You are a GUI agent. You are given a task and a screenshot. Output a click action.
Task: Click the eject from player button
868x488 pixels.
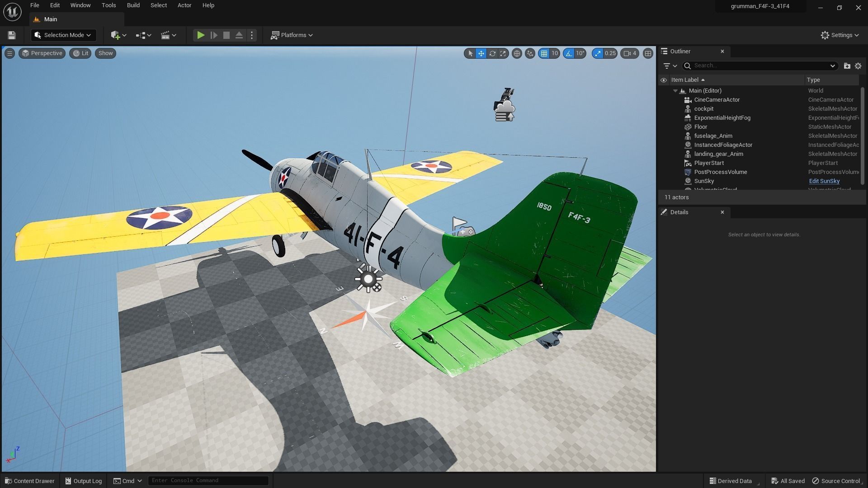point(239,35)
